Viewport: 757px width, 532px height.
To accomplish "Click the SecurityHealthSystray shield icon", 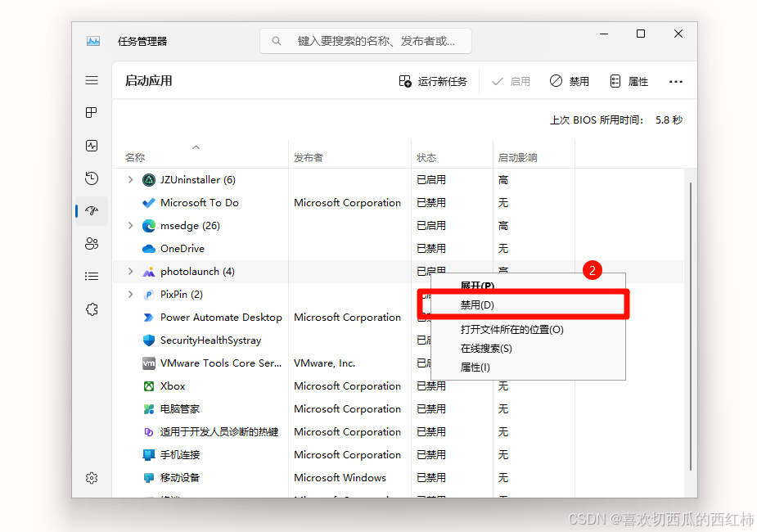I will pyautogui.click(x=149, y=340).
